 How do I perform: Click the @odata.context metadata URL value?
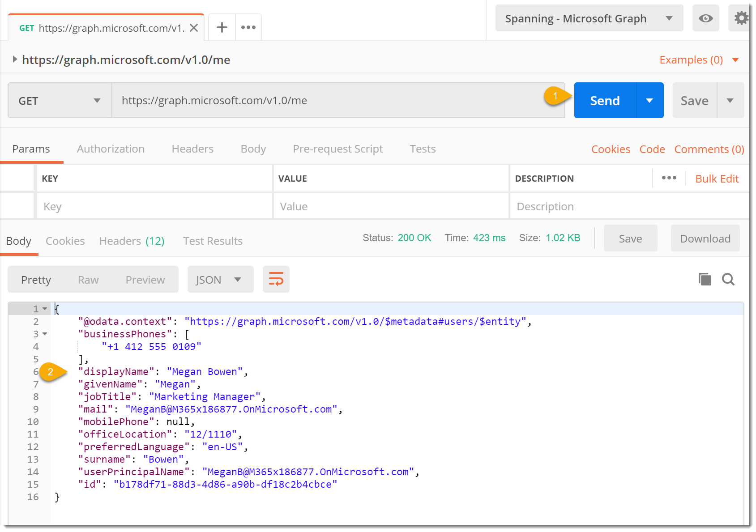pyautogui.click(x=355, y=321)
